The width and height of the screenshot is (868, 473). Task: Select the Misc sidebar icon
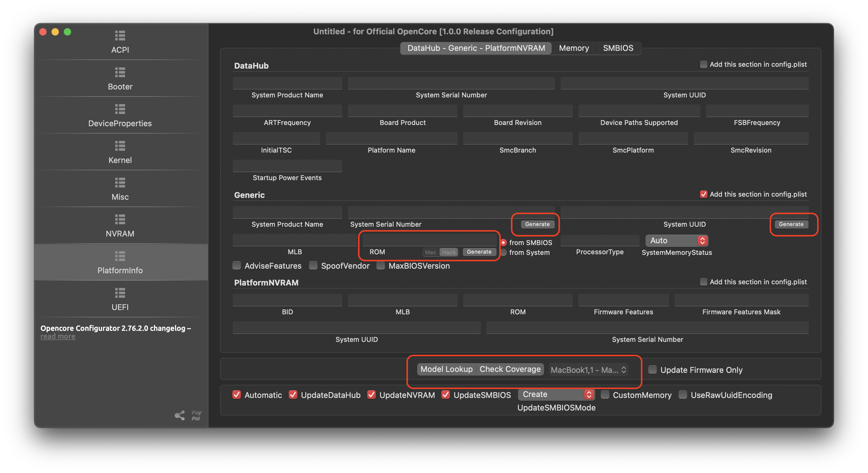tap(120, 182)
